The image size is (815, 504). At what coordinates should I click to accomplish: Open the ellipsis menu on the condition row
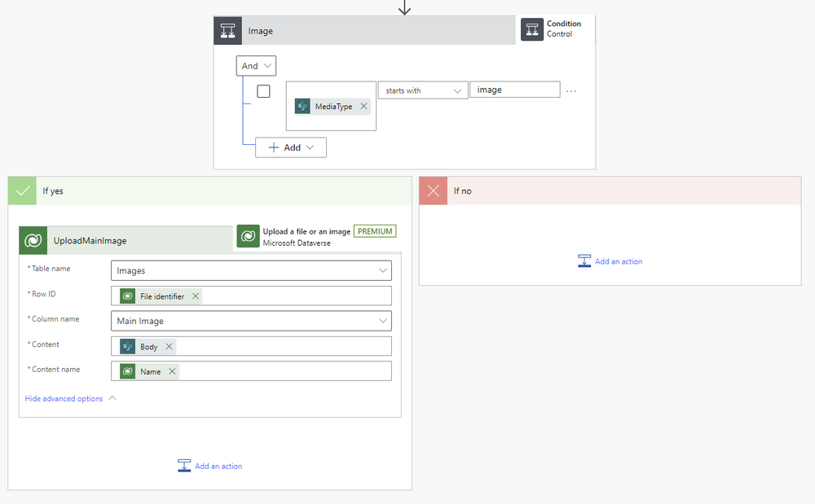[x=571, y=90]
